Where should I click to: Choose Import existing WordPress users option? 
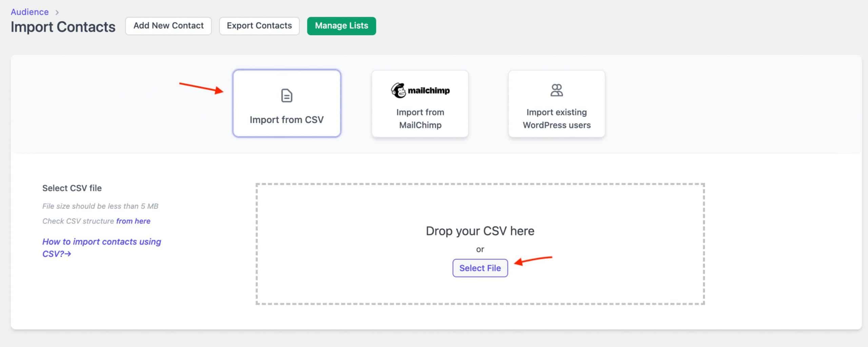click(556, 104)
